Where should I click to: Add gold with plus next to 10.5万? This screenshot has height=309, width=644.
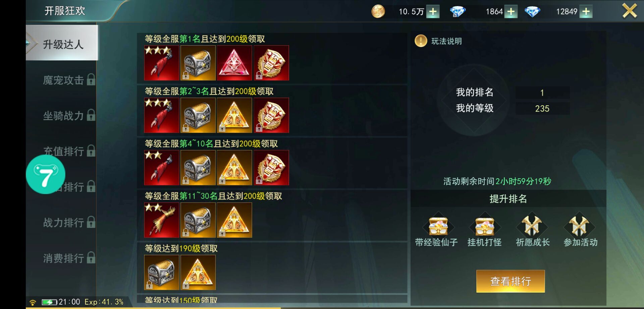(433, 12)
